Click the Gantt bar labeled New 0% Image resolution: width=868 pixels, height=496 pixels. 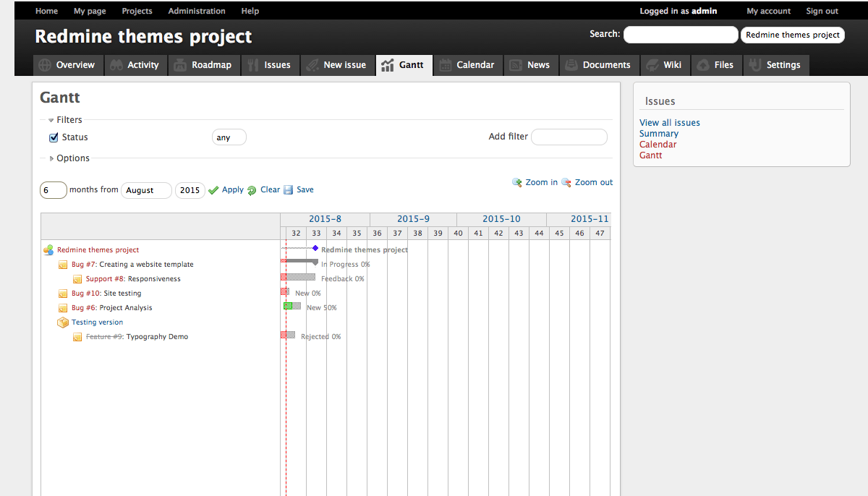point(285,291)
